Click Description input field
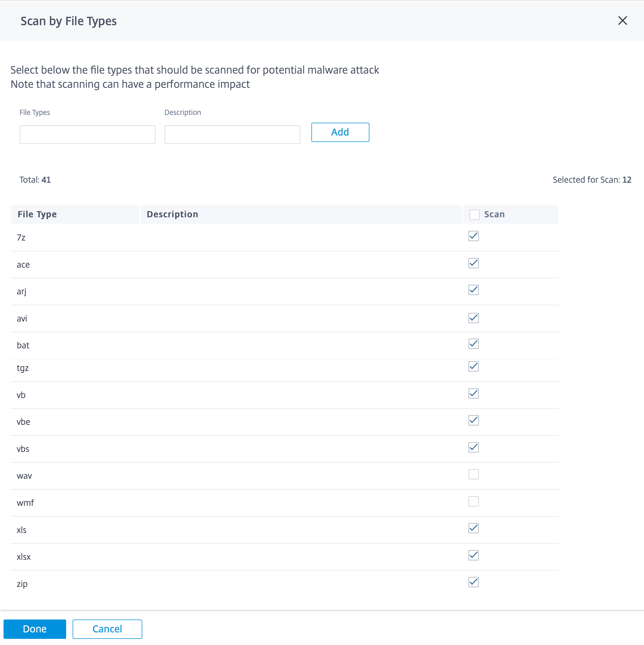Screen dimensions: 644x645 coord(232,133)
